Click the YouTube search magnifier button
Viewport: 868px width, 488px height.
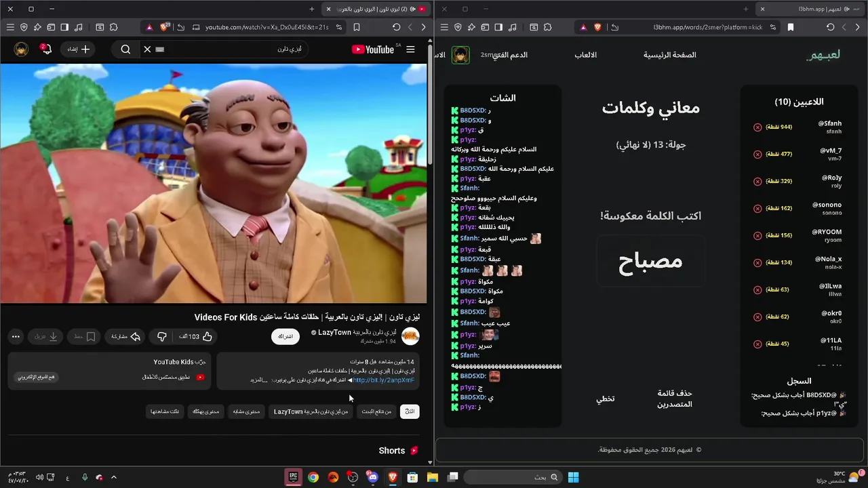coord(125,49)
